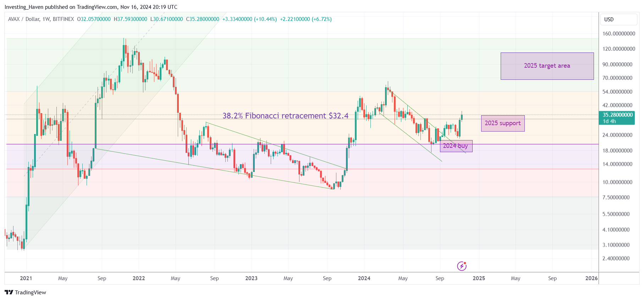
Task: Click the 2.40000000 price axis label
Action: 616,259
